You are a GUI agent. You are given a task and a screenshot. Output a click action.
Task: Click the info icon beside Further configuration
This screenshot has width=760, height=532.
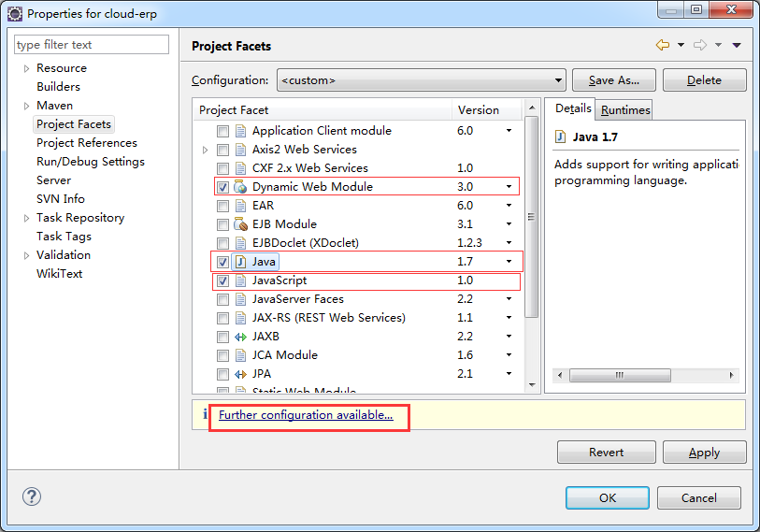pos(206,413)
